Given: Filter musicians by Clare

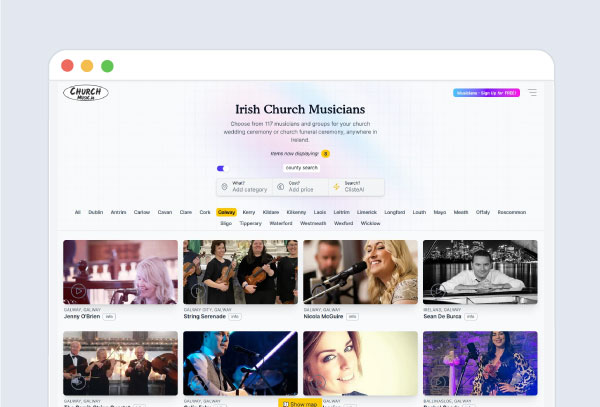Looking at the screenshot, I should (x=186, y=212).
